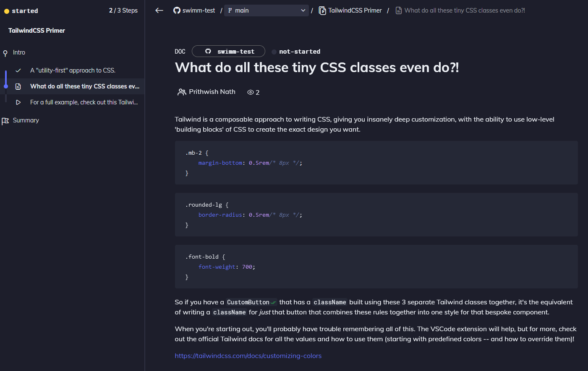588x371 pixels.
Task: Click the doc heading title
Action: 317,67
